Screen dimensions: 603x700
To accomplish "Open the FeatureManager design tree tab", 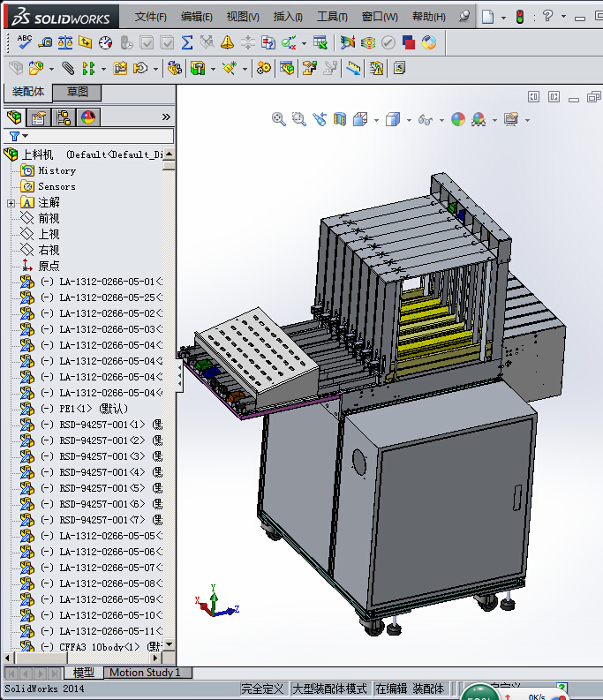I will tap(15, 117).
